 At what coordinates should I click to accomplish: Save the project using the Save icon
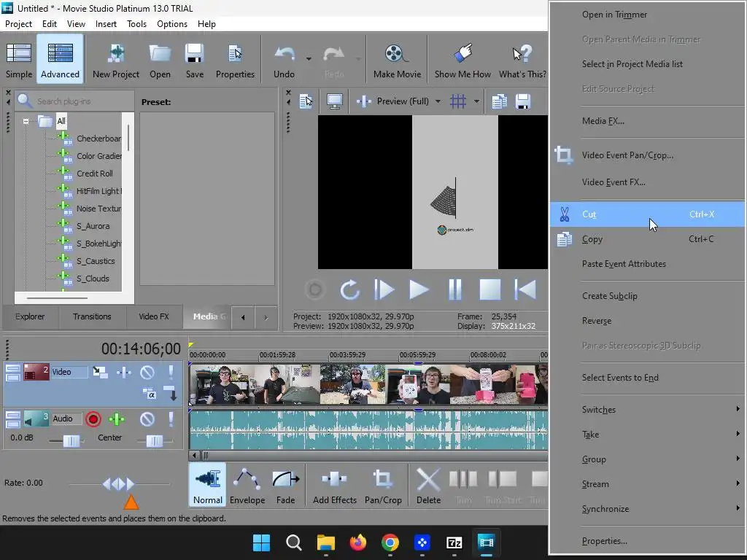(x=194, y=60)
